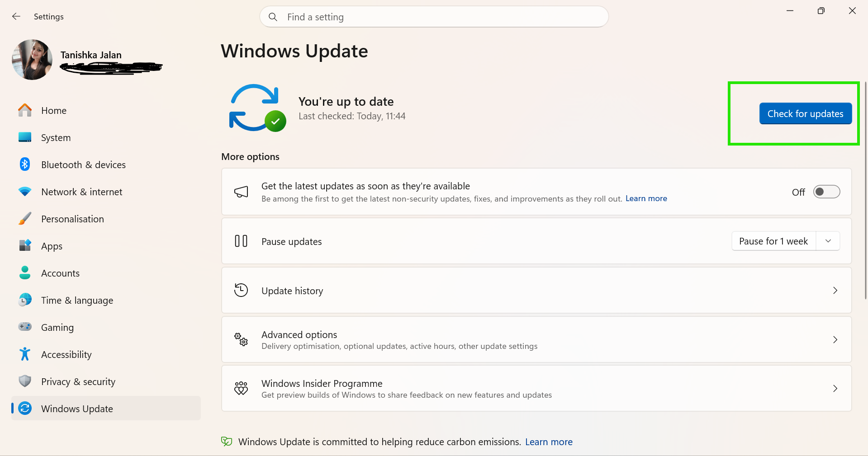This screenshot has height=456, width=868.
Task: Click the Find a setting search box
Action: coord(434,17)
